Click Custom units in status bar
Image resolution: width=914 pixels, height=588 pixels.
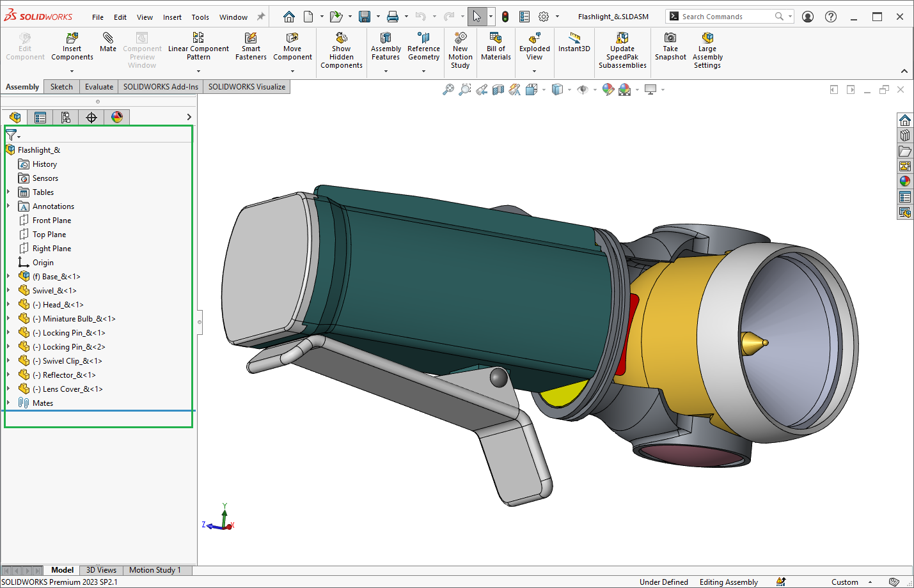(x=844, y=582)
